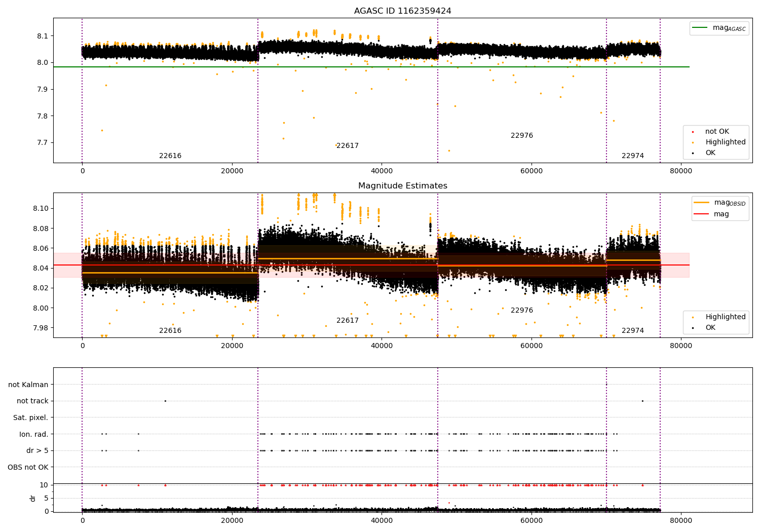This screenshot has width=760, height=532.
Task: Click the 40000 x-tick of top plot
Action: coord(382,171)
